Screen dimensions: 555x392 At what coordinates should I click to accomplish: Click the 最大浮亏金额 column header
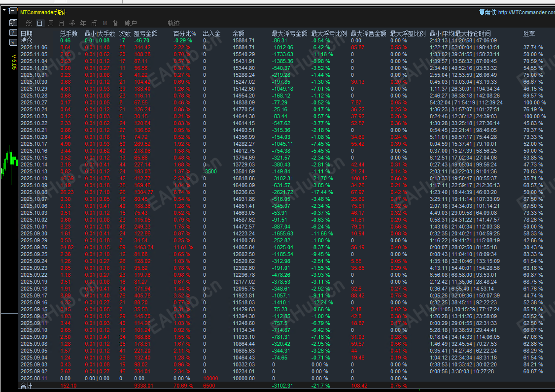click(x=289, y=33)
